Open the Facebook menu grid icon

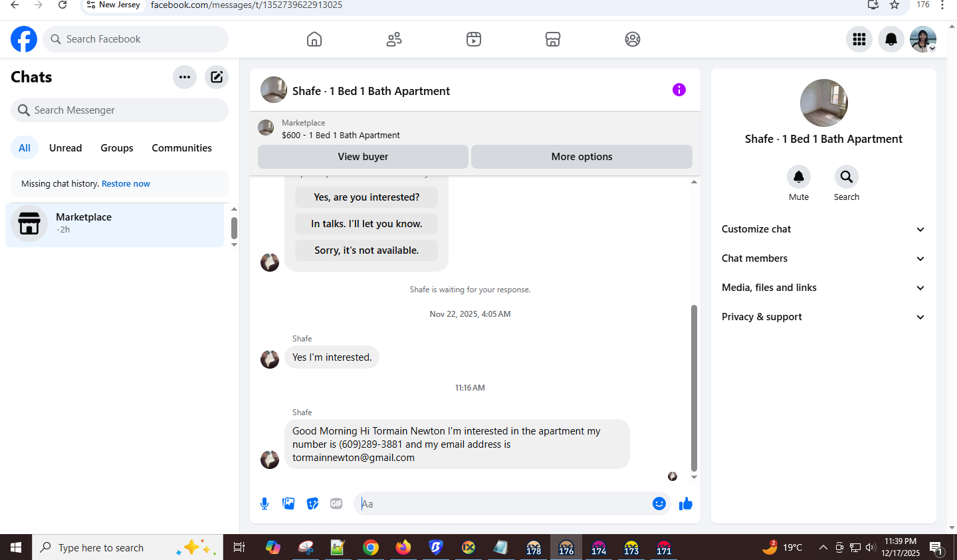point(859,39)
